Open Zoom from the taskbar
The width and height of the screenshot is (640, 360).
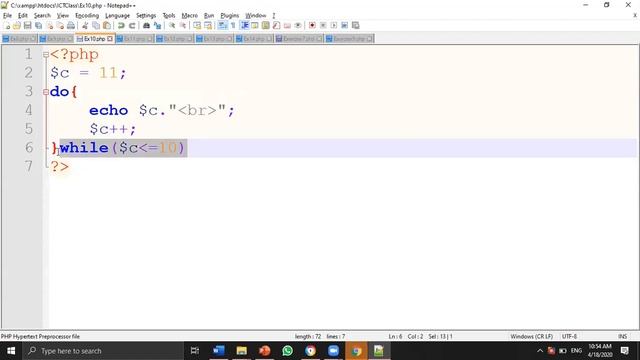coord(333,351)
